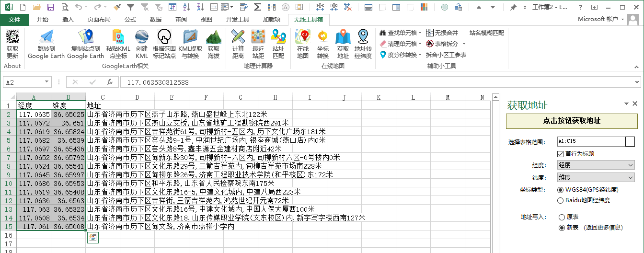Expand the 查找单元格 dropdown

420,33
